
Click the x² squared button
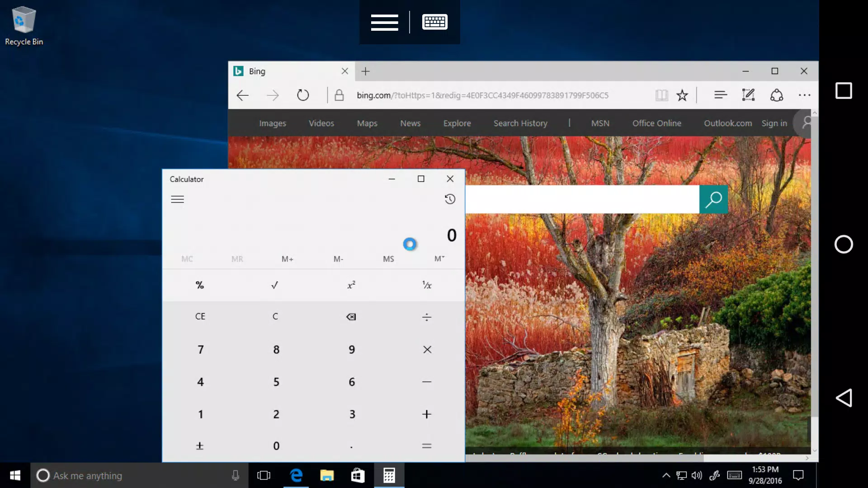click(351, 285)
